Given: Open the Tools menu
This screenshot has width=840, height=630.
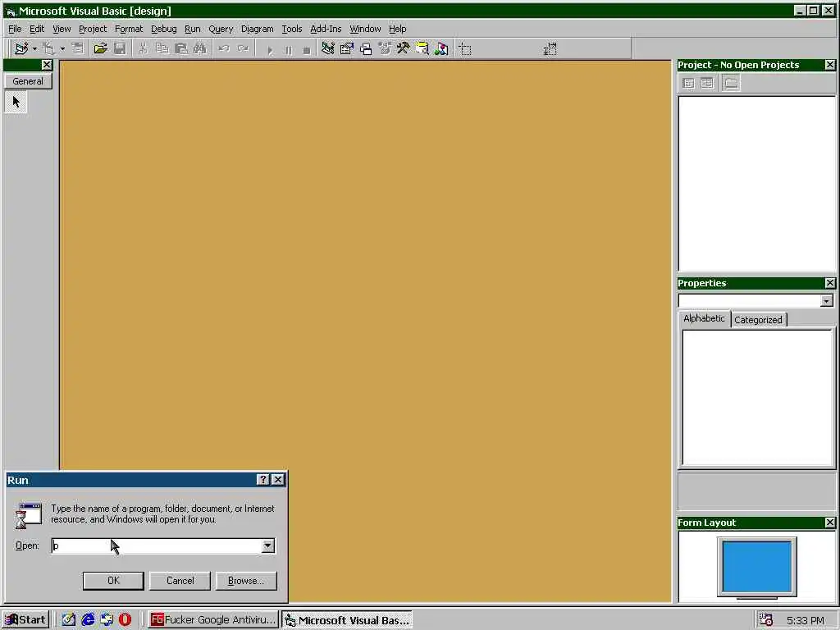Looking at the screenshot, I should pos(292,29).
